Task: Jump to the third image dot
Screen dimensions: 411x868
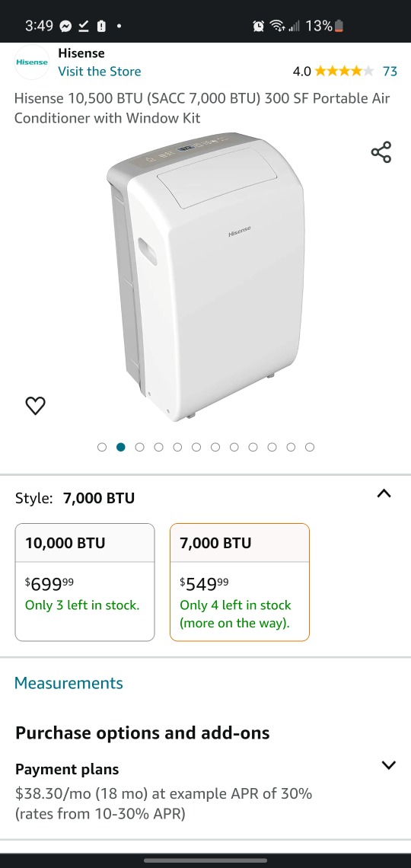Action: pos(139,447)
